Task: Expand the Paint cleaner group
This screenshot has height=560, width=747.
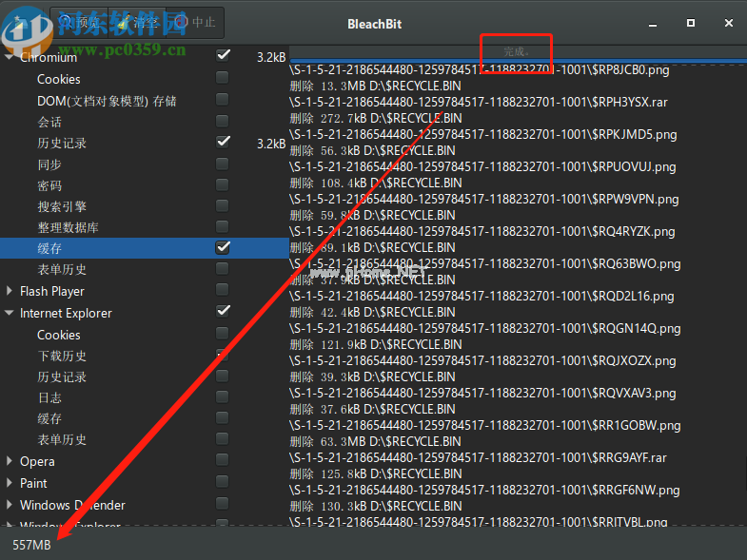Action: click(x=10, y=483)
